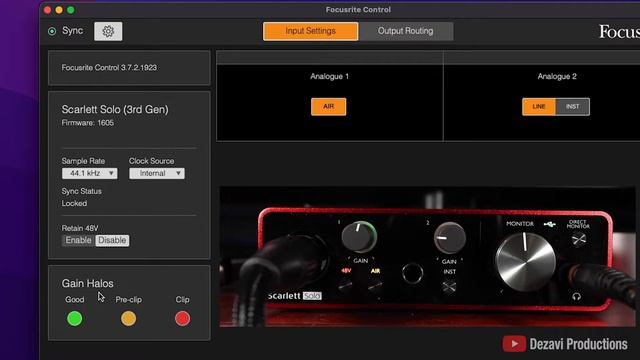
Task: Pick the green Good gain halo color
Action: coord(75,318)
